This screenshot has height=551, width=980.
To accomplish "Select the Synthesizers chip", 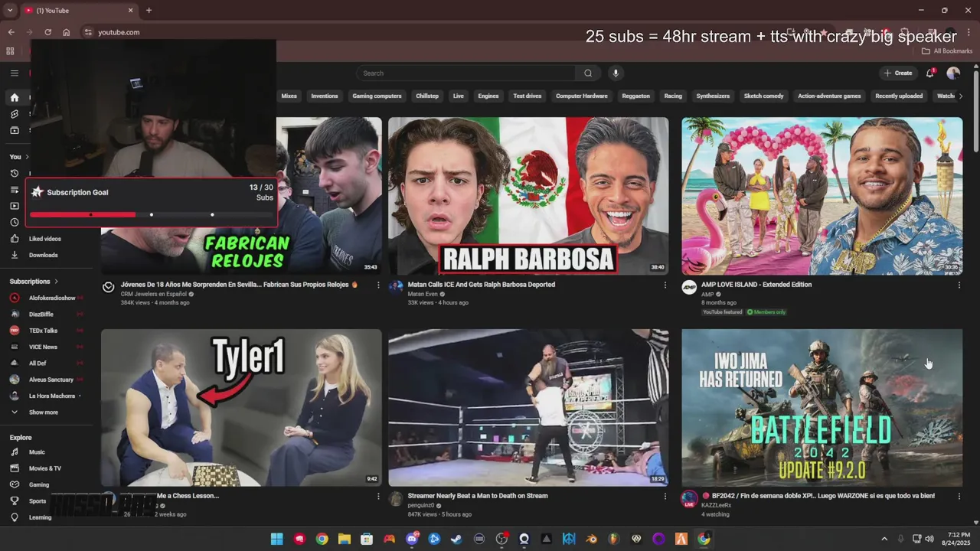I will 713,96.
